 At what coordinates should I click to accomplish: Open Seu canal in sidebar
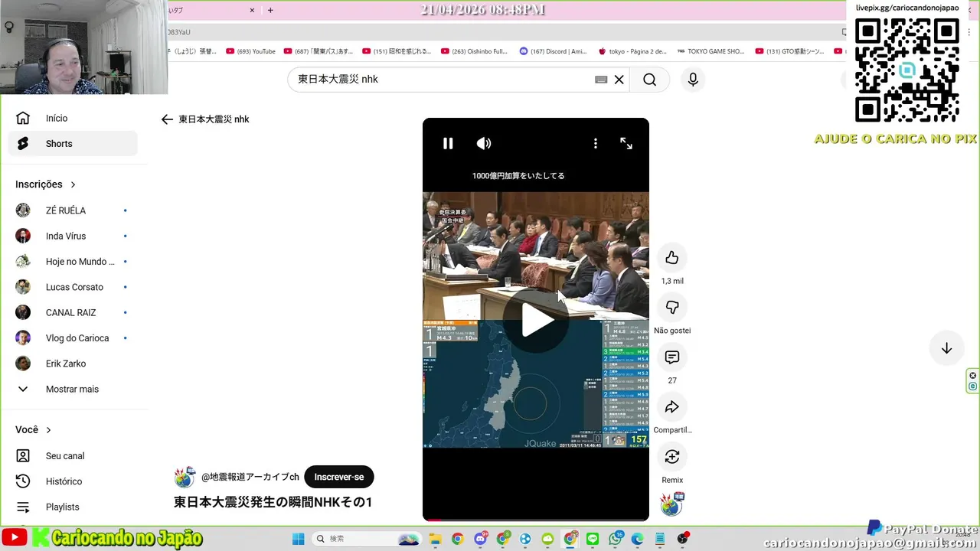(x=73, y=456)
